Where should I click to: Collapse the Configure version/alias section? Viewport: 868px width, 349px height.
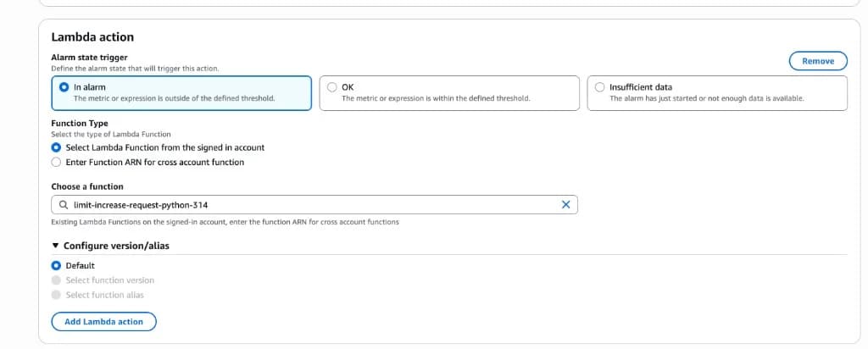(x=110, y=246)
